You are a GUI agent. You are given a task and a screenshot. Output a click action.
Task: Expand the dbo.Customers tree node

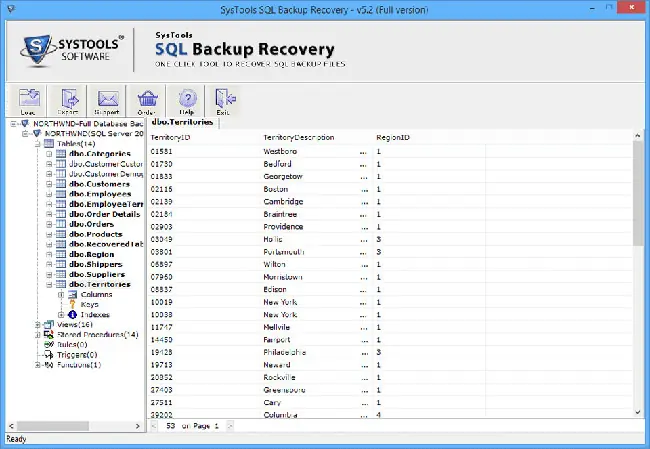pos(49,184)
